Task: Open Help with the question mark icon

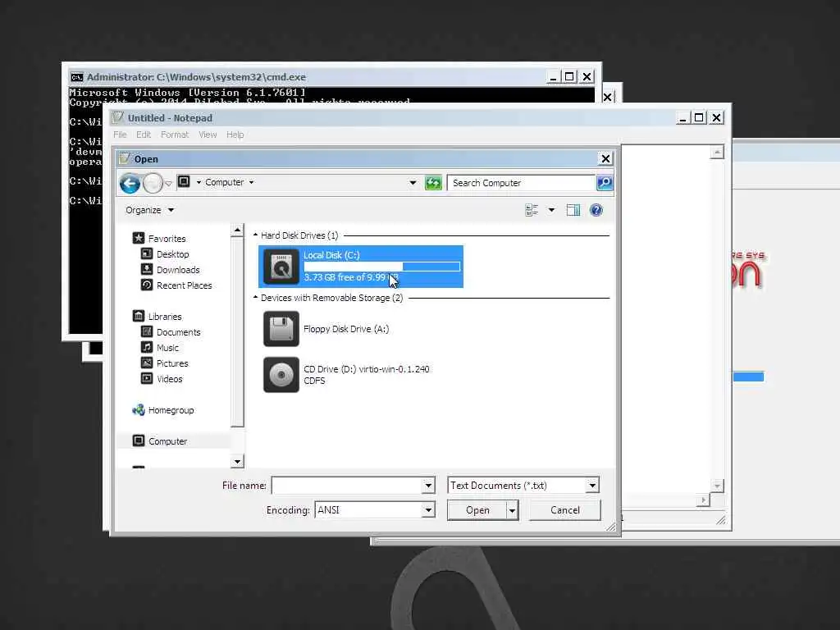Action: (x=596, y=210)
